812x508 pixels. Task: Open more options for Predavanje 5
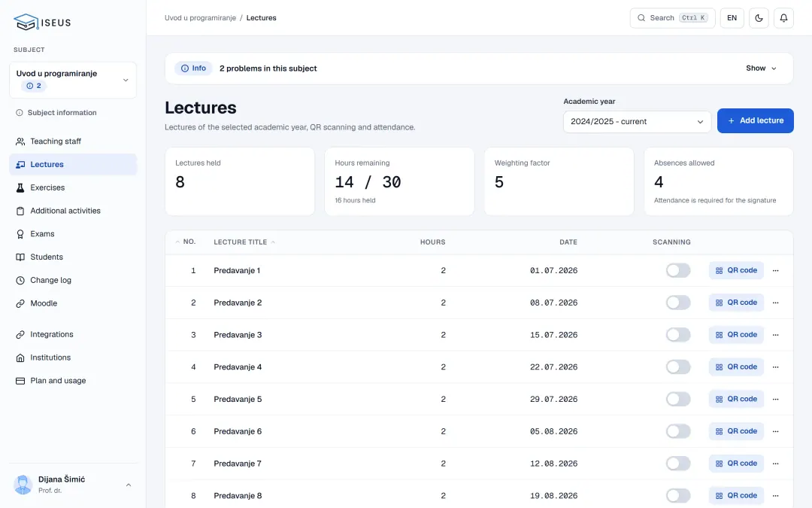(775, 399)
